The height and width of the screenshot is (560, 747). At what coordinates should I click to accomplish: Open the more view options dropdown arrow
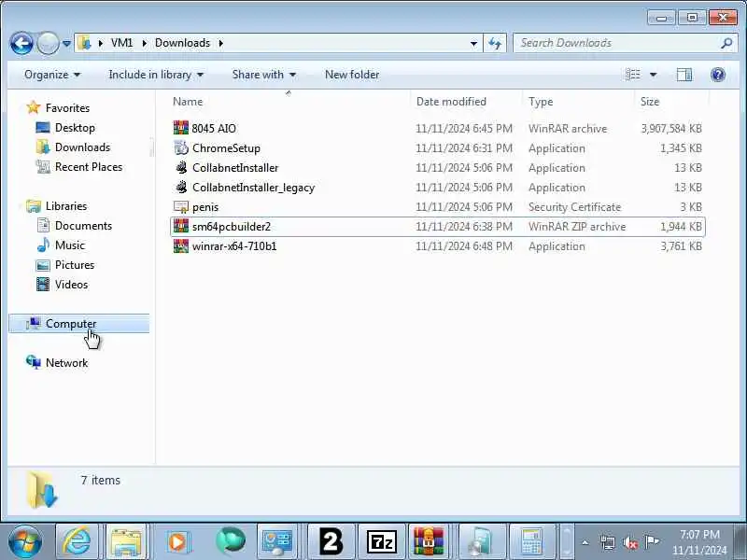(653, 75)
